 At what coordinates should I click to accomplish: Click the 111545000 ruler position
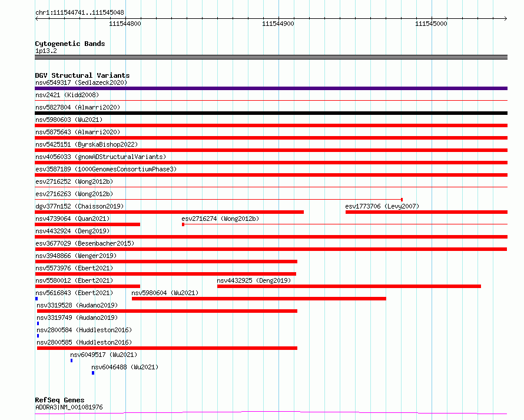[x=431, y=24]
